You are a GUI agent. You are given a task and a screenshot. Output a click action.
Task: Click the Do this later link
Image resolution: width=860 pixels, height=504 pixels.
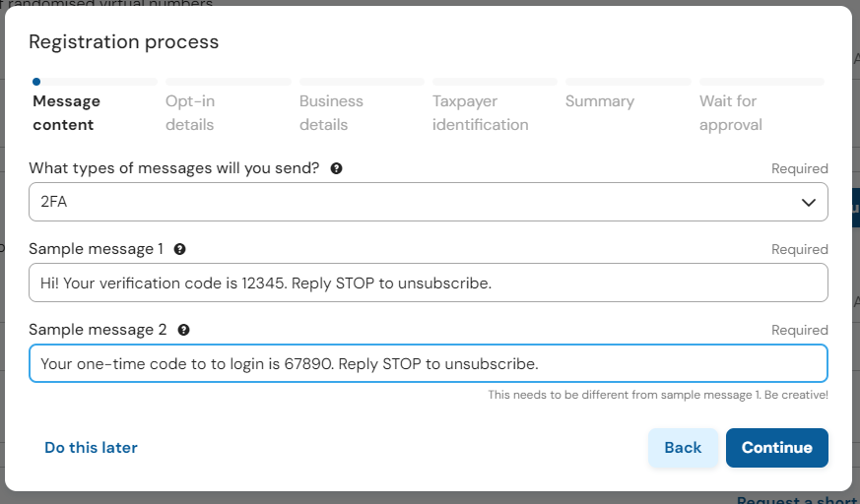click(x=91, y=448)
